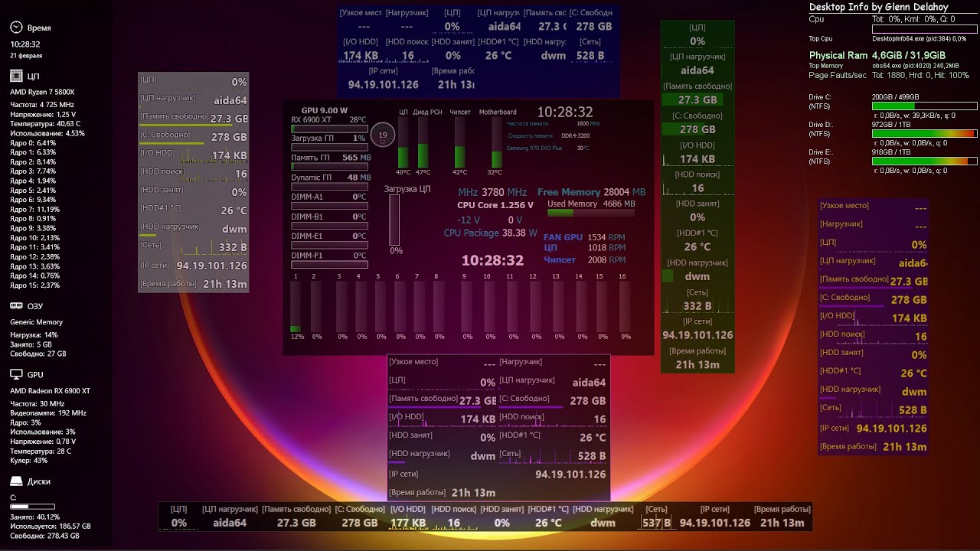Click the Частота: 4 725 MHz line

[42, 105]
